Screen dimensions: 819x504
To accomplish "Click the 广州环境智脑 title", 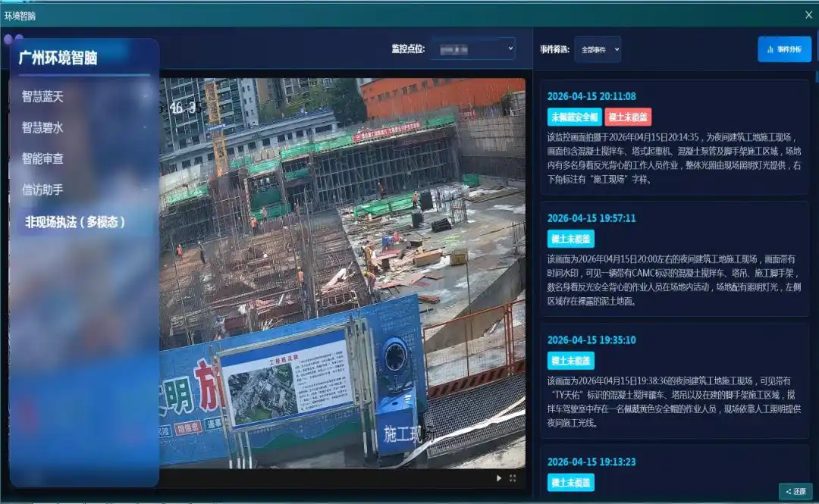I will (x=58, y=58).
